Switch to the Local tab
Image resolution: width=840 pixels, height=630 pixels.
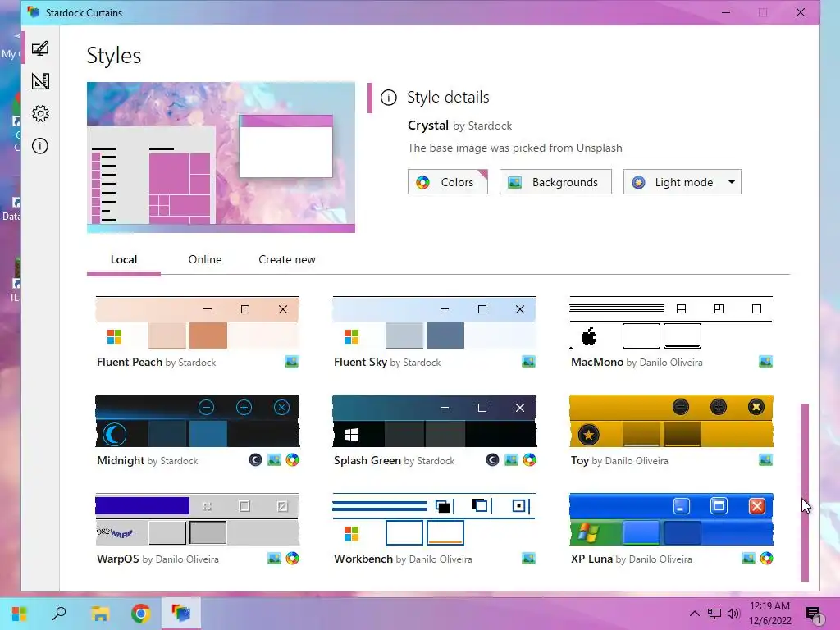(124, 260)
